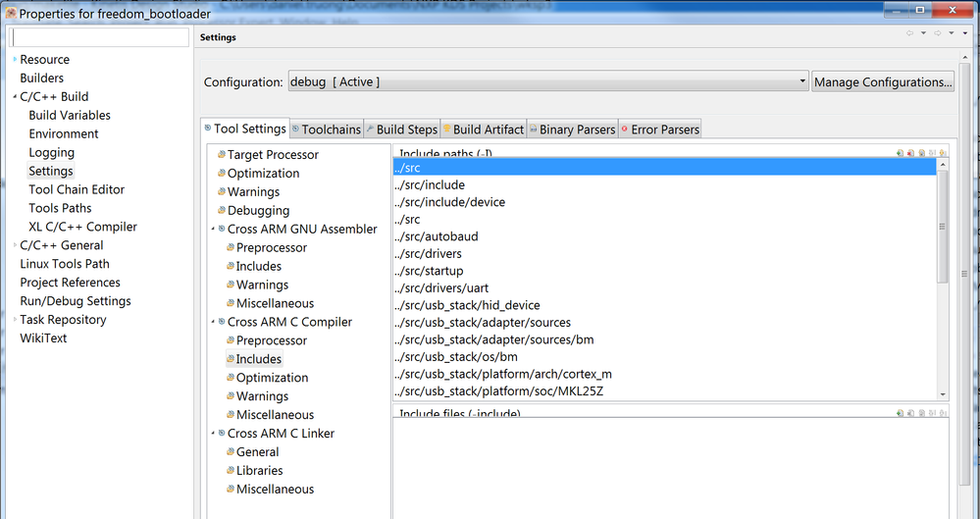Open the Error Parsers tab
The image size is (980, 519).
click(x=659, y=130)
